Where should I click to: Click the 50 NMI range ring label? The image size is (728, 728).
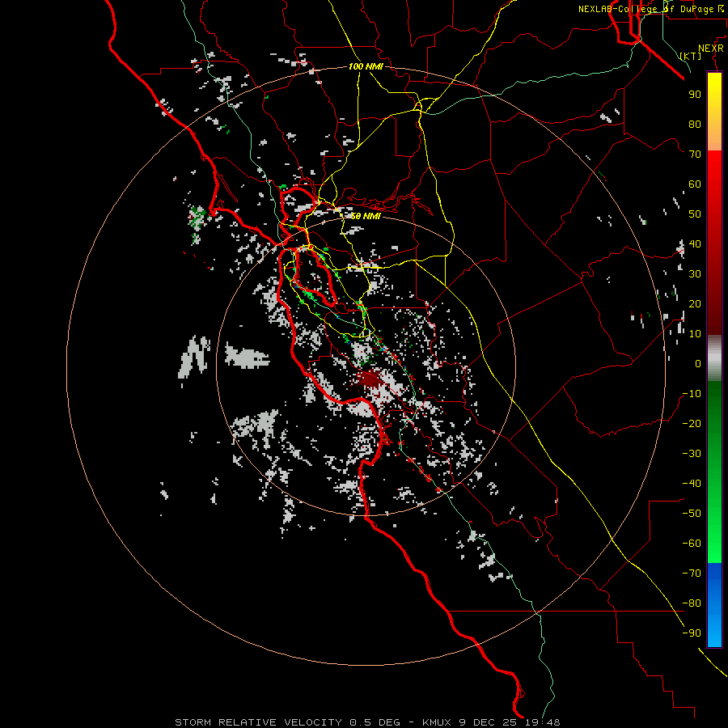366,216
